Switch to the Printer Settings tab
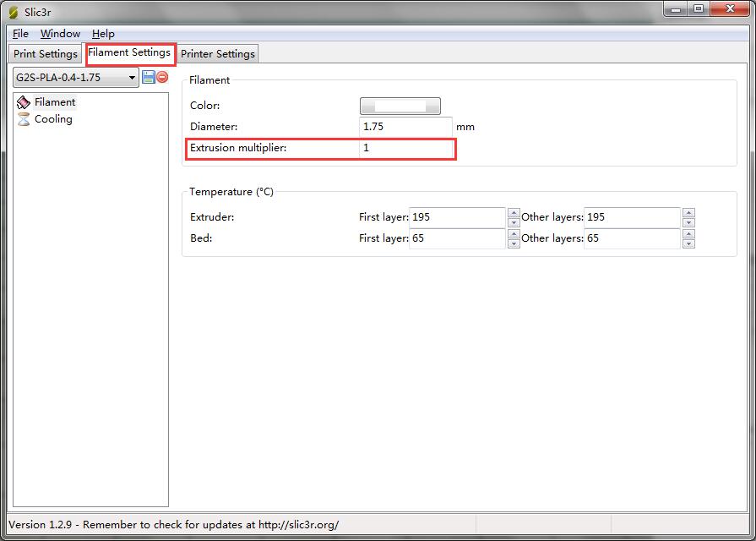The width and height of the screenshot is (756, 541). 217,53
